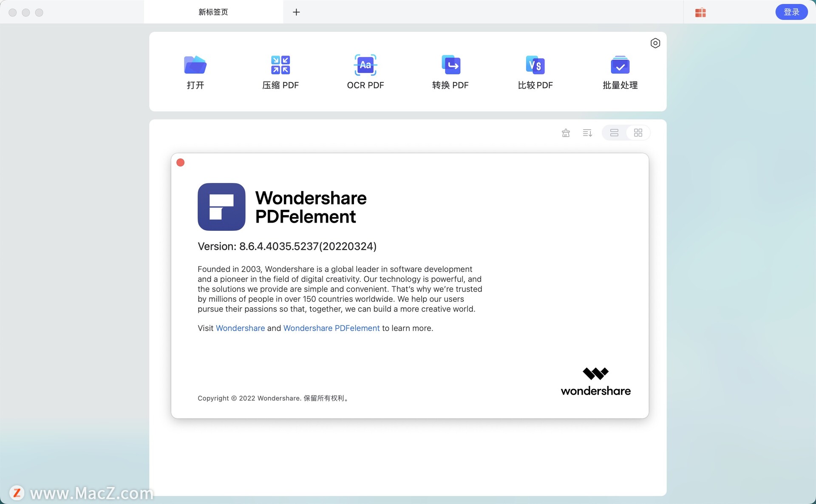816x504 pixels.
Task: Switch recent files to list view
Action: (614, 133)
